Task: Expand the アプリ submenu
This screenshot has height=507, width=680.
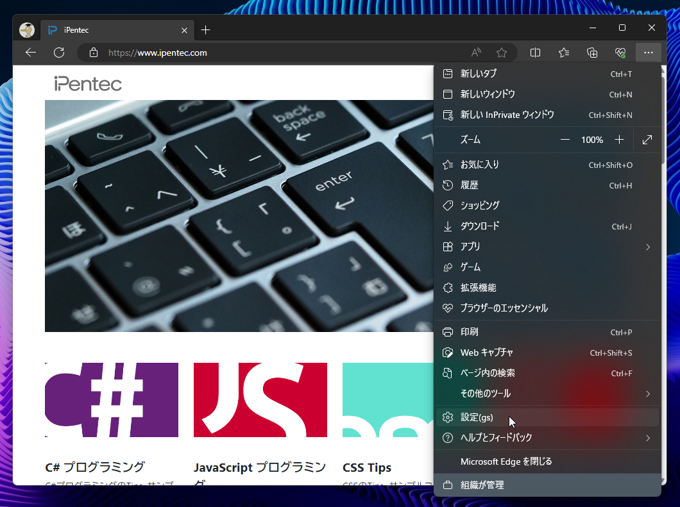Action: coord(547,247)
